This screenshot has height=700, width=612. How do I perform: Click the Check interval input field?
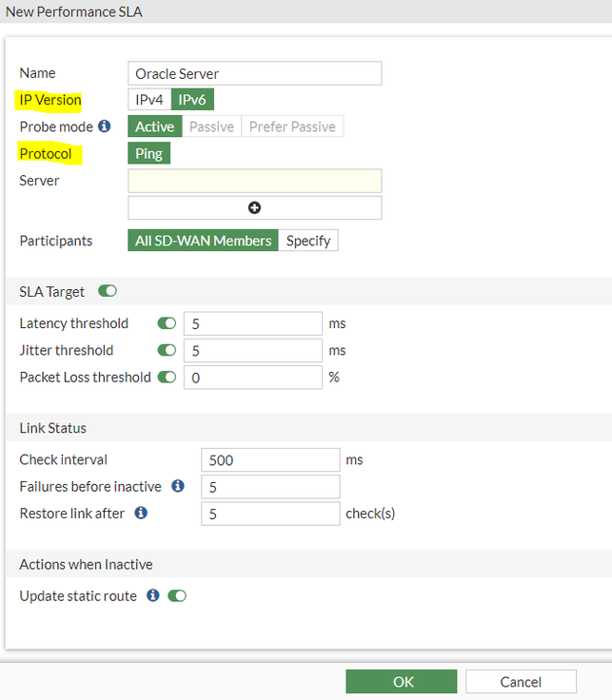click(270, 459)
